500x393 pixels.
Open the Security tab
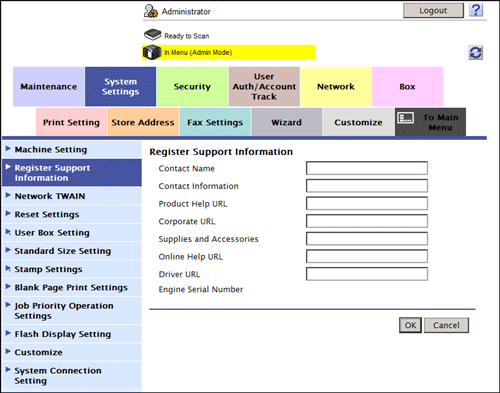[x=192, y=87]
